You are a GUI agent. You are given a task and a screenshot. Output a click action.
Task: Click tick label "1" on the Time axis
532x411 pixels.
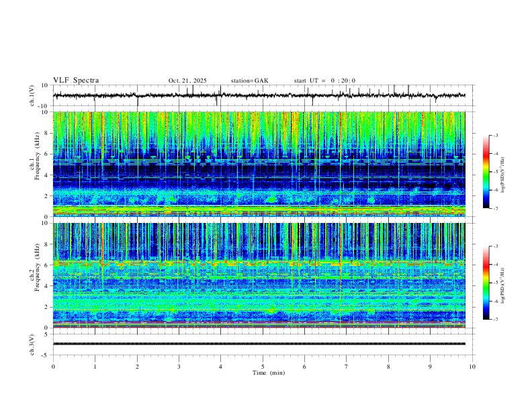pyautogui.click(x=95, y=367)
